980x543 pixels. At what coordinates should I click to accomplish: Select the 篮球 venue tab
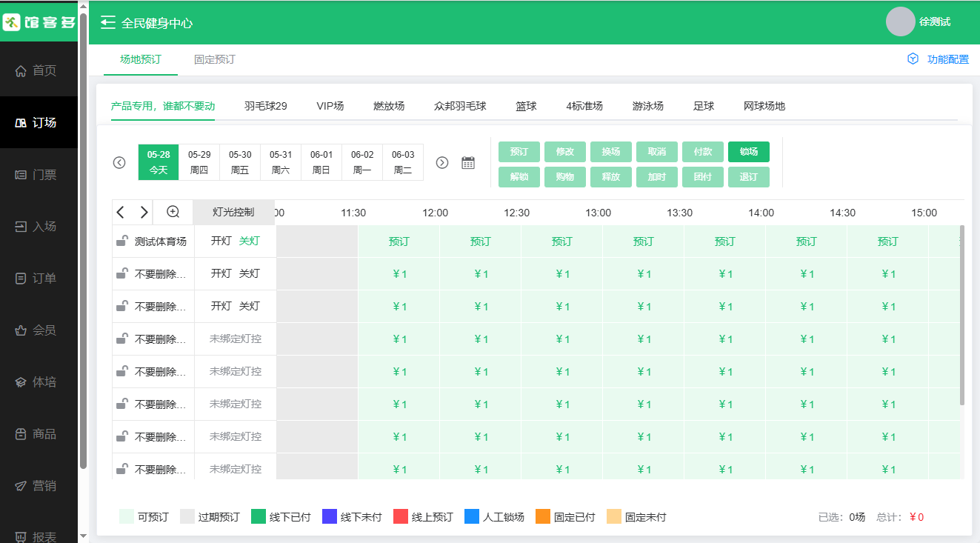(x=526, y=106)
